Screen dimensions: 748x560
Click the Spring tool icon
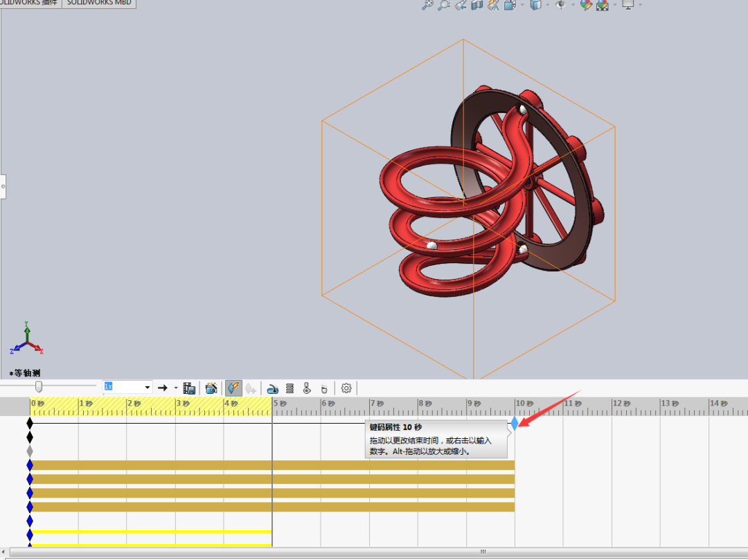tap(290, 388)
